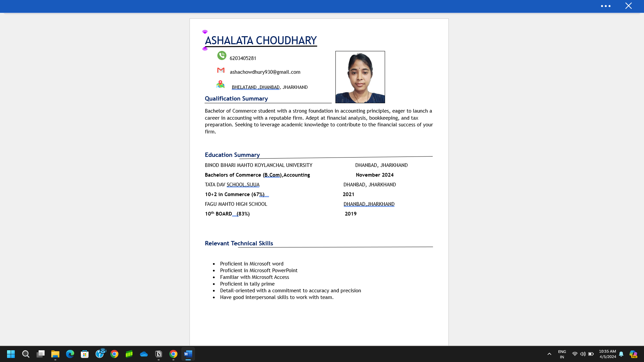The image size is (644, 362).
Task: Open the notification bell
Action: pos(621,354)
